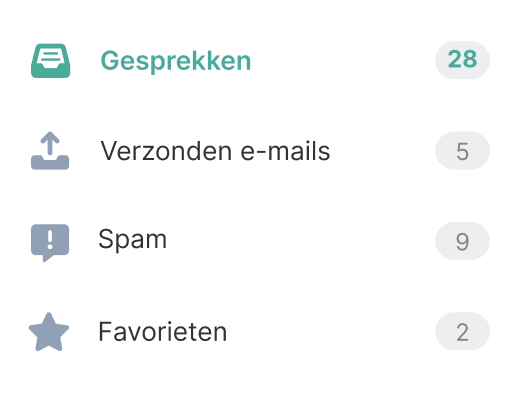The width and height of the screenshot is (522, 393).
Task: Click the Verzonden e-mails upload tray icon
Action: [x=50, y=151]
